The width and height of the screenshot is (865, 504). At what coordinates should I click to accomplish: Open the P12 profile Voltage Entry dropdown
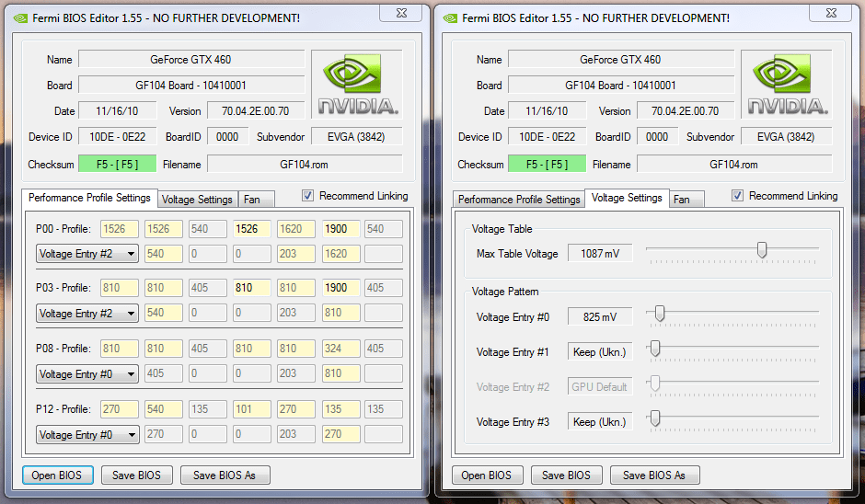pos(87,434)
